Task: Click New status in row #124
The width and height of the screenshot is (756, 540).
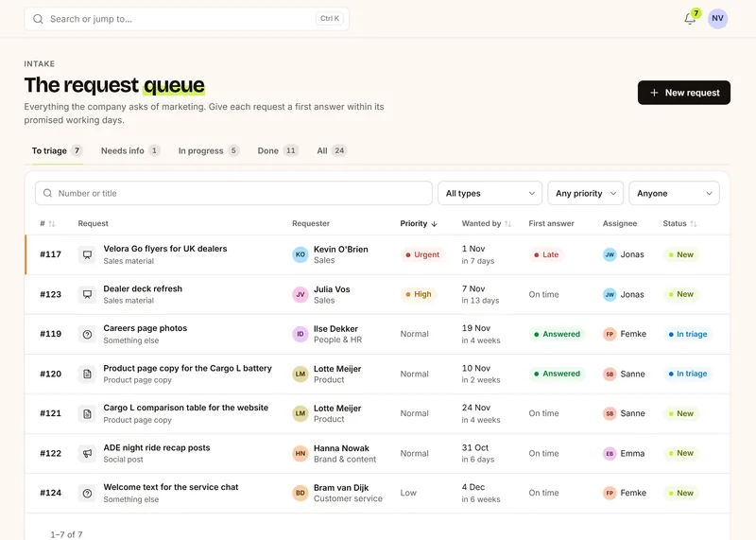Action: (x=680, y=493)
